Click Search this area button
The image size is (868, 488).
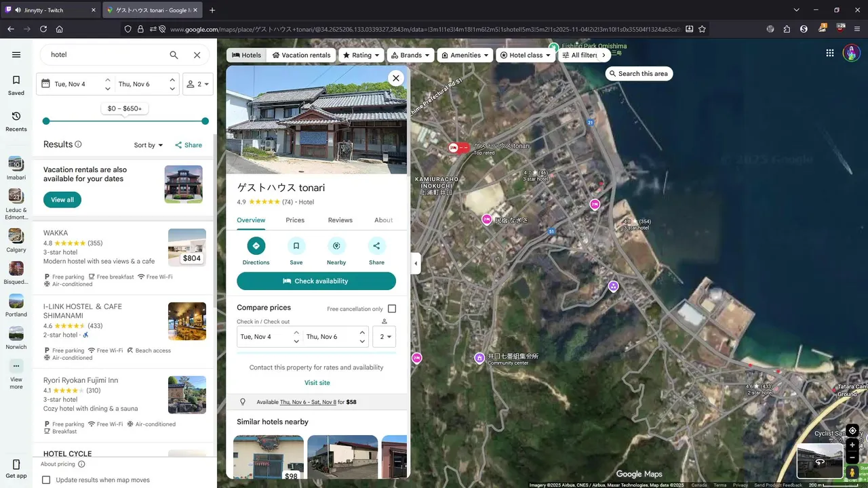[639, 74]
